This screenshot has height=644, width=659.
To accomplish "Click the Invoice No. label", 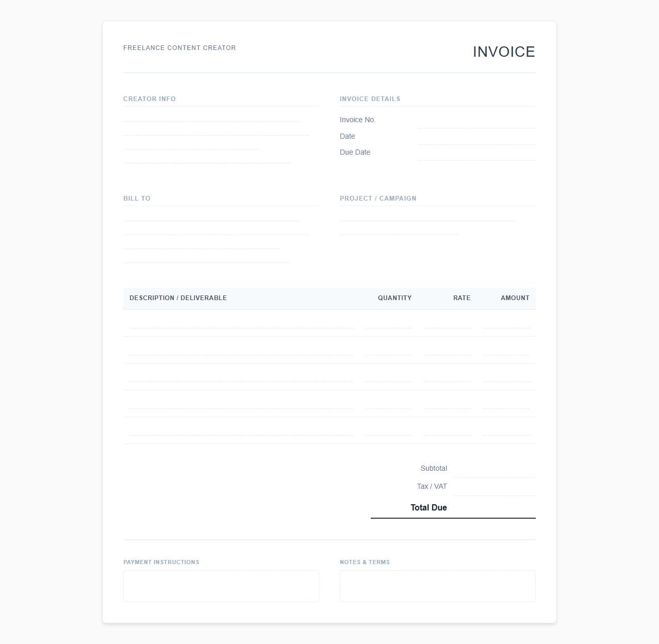I will coord(358,120).
